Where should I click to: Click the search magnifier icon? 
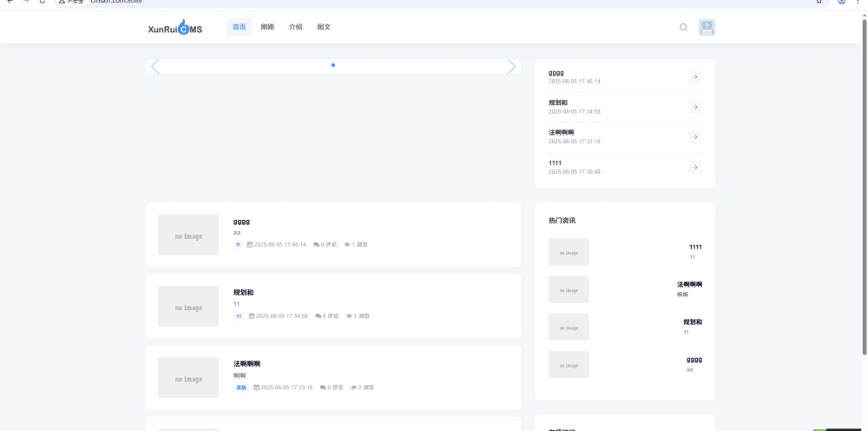[x=684, y=27]
